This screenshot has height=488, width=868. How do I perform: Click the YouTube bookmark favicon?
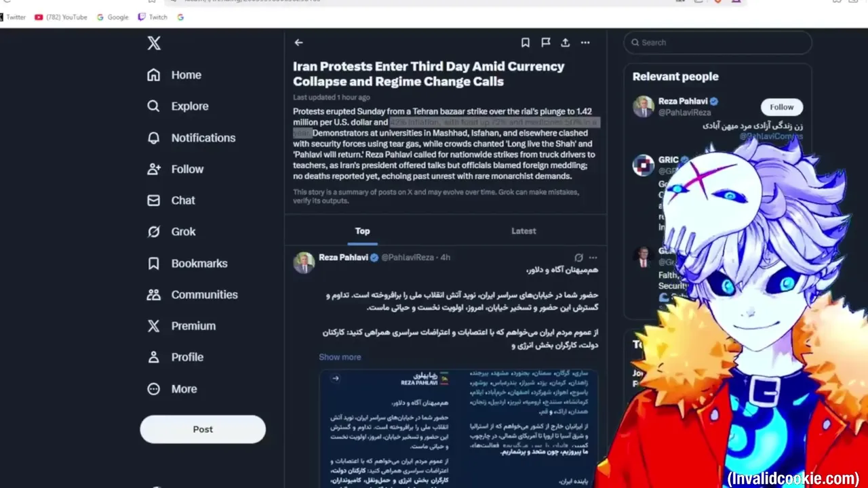click(39, 17)
